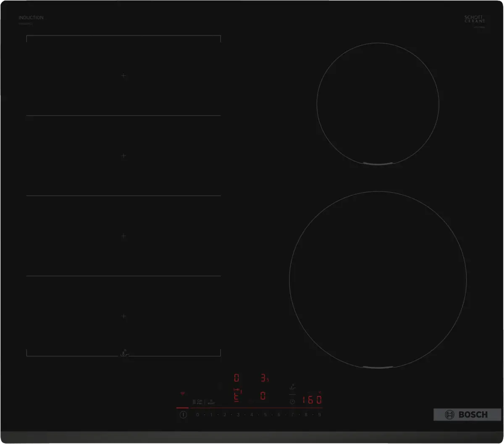Select the top-left zone display showing 0
The image size is (504, 444).
[236, 378]
